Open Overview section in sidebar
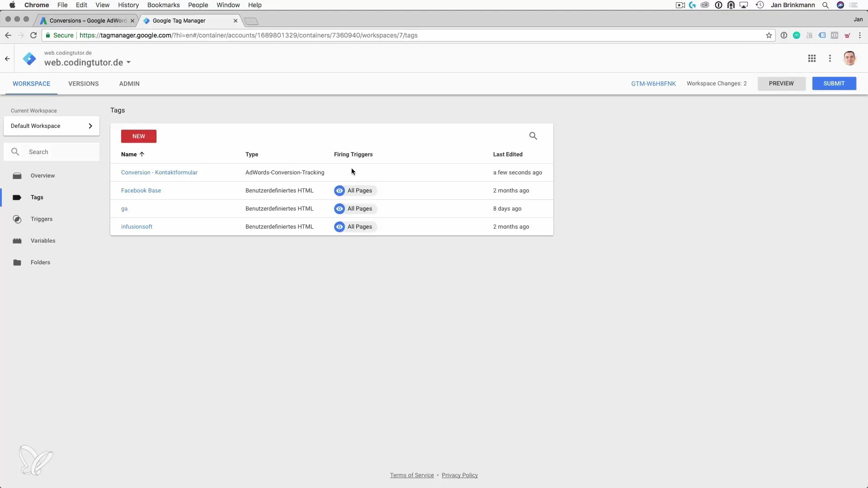Screen dimensions: 868x488 (x=42, y=176)
